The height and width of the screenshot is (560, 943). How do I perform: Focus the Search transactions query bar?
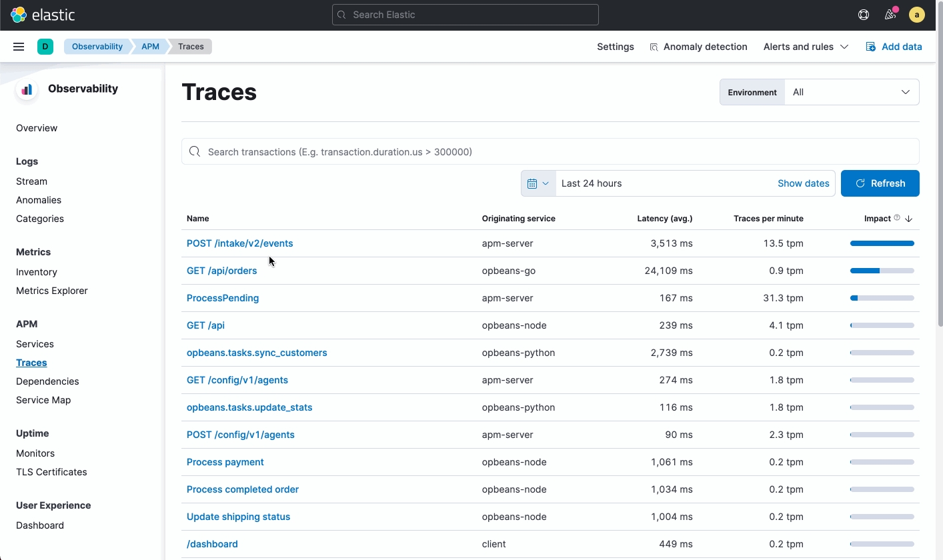[550, 152]
